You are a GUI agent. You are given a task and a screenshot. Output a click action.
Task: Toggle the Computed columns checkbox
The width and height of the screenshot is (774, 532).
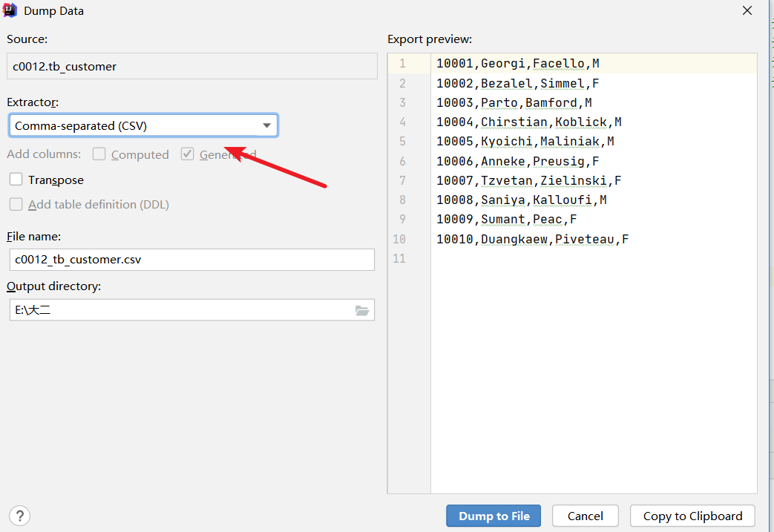[99, 154]
